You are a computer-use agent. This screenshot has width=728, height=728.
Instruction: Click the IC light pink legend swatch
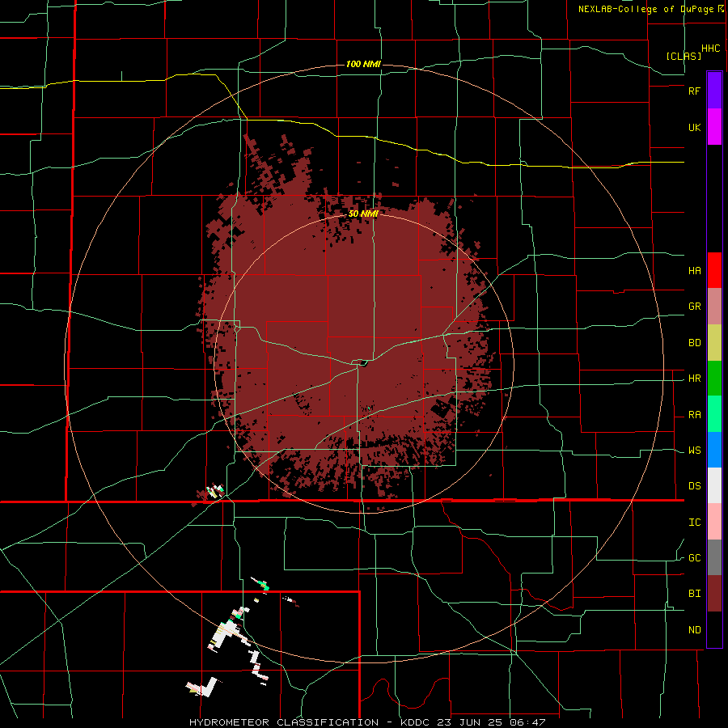(714, 522)
